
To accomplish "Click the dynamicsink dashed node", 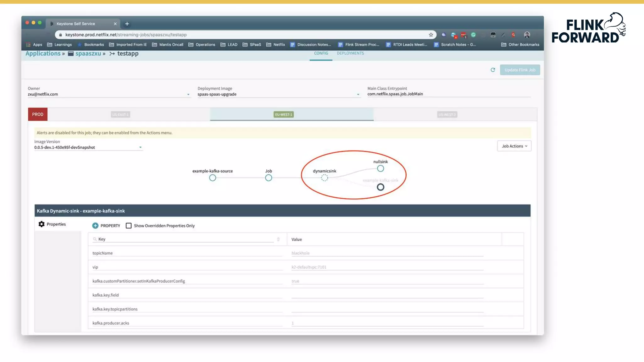I will (325, 178).
